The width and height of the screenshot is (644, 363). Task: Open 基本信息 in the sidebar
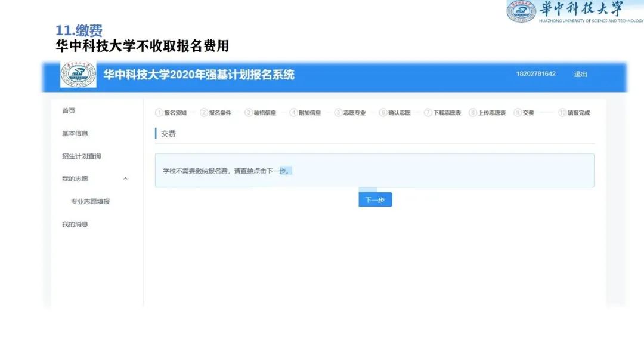click(x=75, y=133)
